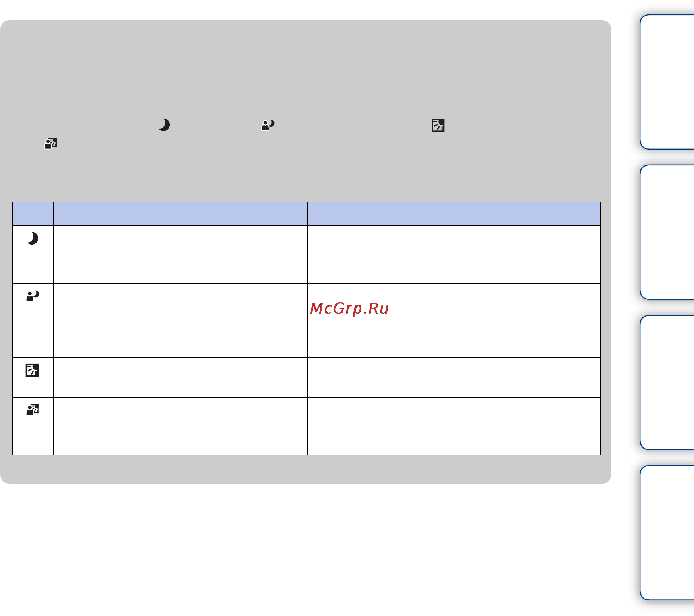Click the Backlight sun icon in the table
The image size is (694, 616).
pos(32,370)
